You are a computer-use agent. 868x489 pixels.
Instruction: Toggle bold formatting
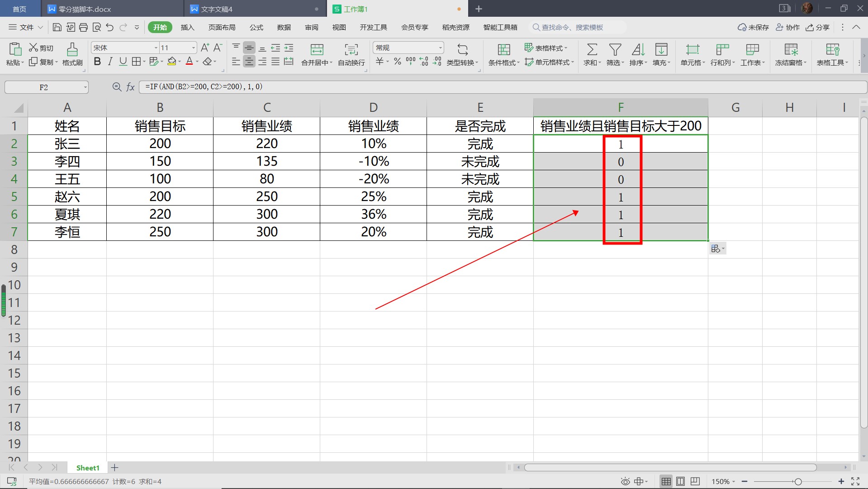coord(97,62)
